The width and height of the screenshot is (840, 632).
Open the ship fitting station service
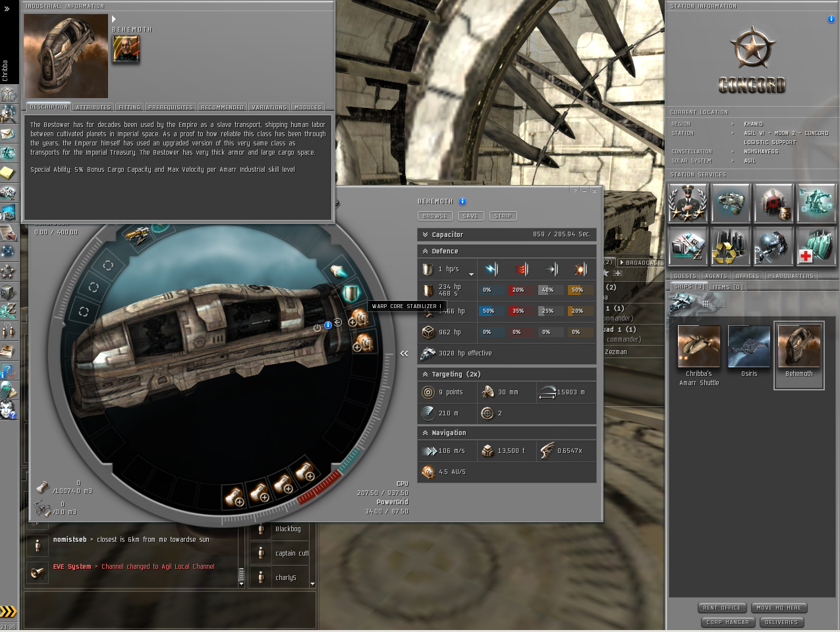click(731, 203)
